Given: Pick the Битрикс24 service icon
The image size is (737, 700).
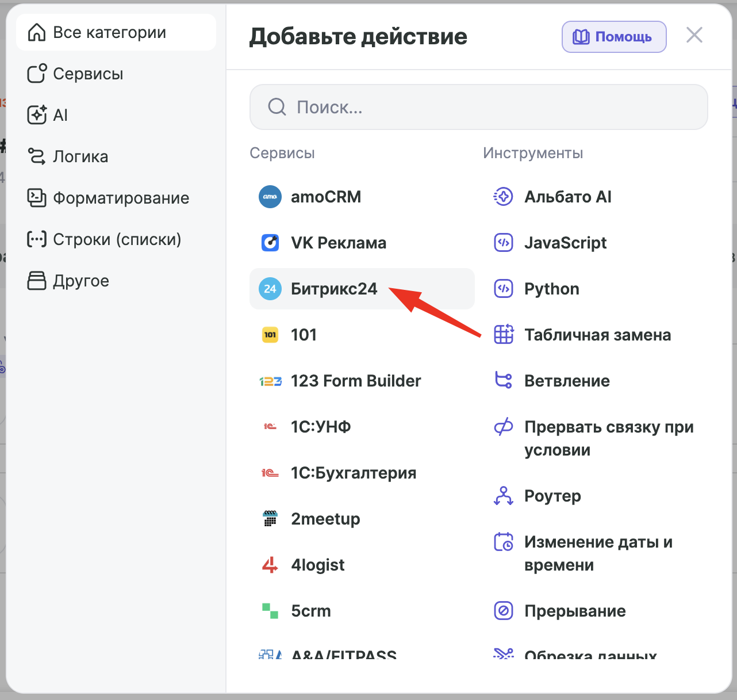Looking at the screenshot, I should pyautogui.click(x=270, y=289).
